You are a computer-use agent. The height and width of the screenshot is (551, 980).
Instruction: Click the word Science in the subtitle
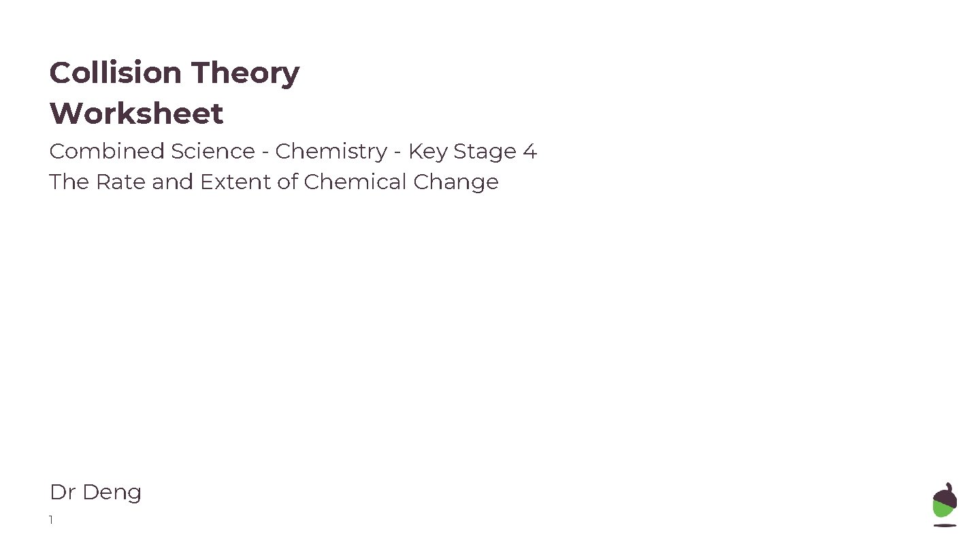(213, 151)
